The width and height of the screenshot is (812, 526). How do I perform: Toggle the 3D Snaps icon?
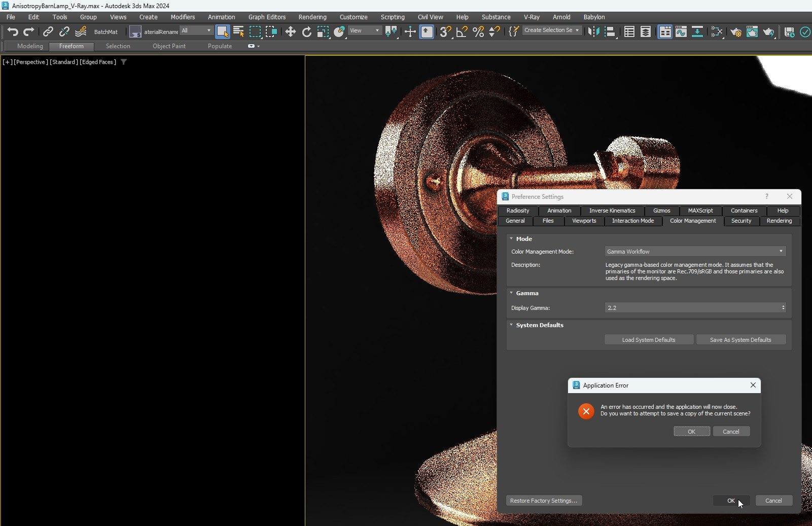coord(445,31)
